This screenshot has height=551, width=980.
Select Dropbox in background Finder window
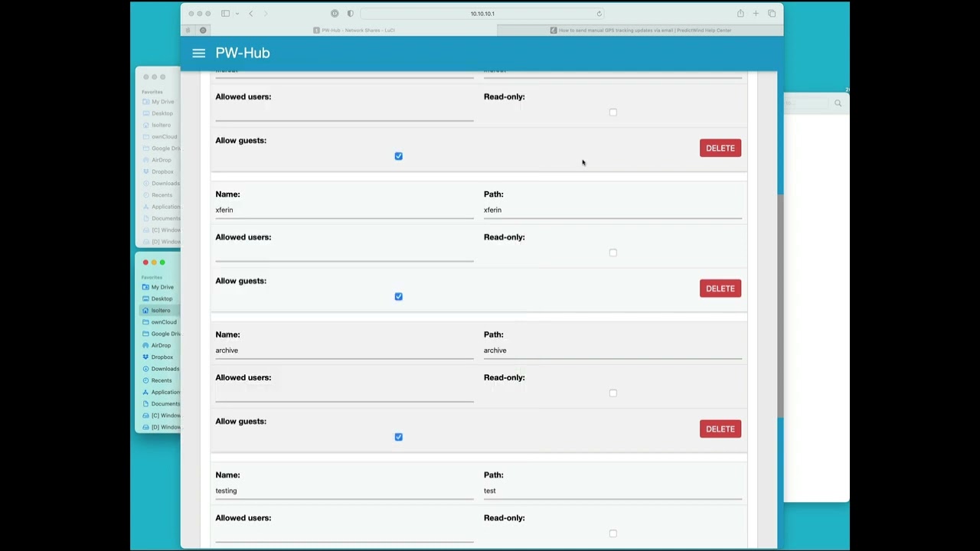point(161,171)
